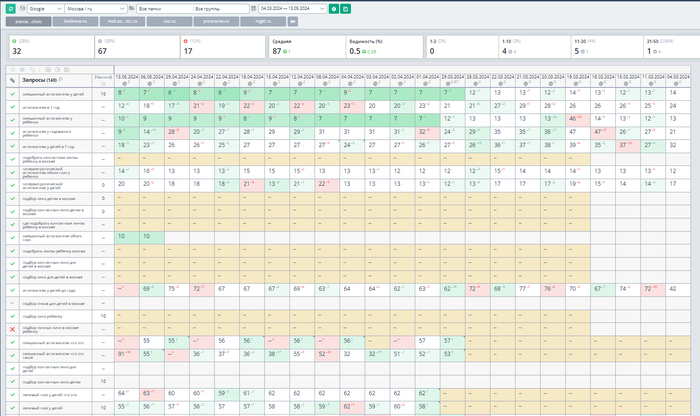This screenshot has width=700, height=416.
Task: Click the icon under date 22.04.2024
Action: click(x=225, y=83)
